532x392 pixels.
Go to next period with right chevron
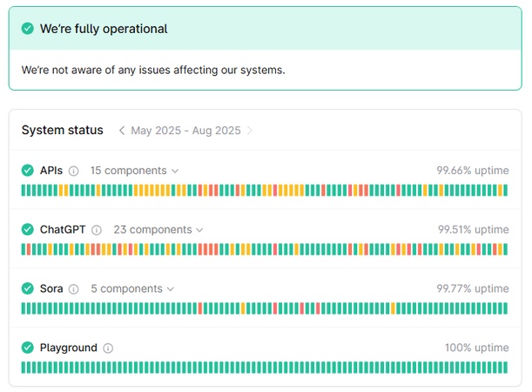(x=250, y=131)
